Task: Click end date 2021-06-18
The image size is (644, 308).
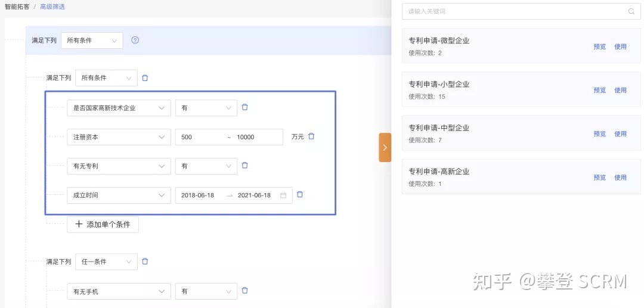Action: (x=254, y=195)
